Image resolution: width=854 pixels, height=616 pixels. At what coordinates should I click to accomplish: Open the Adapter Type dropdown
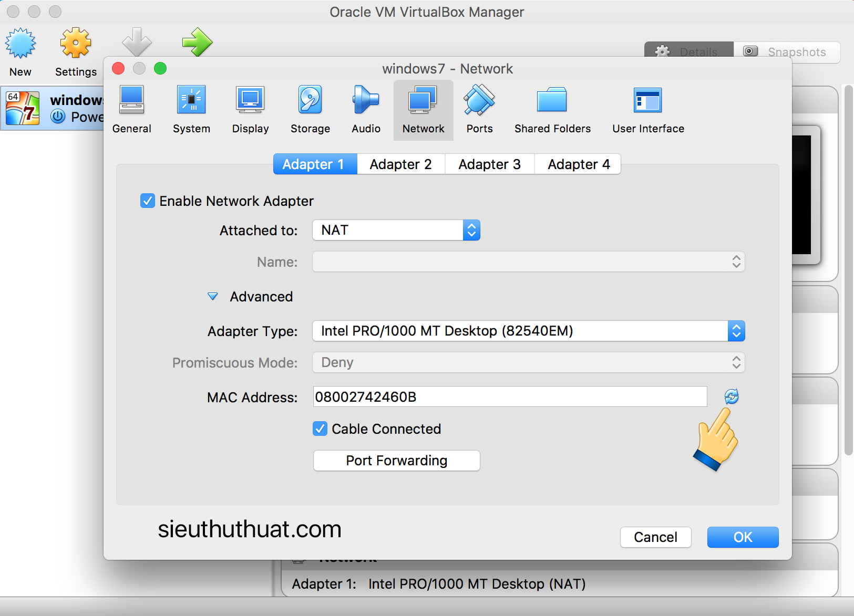click(528, 331)
